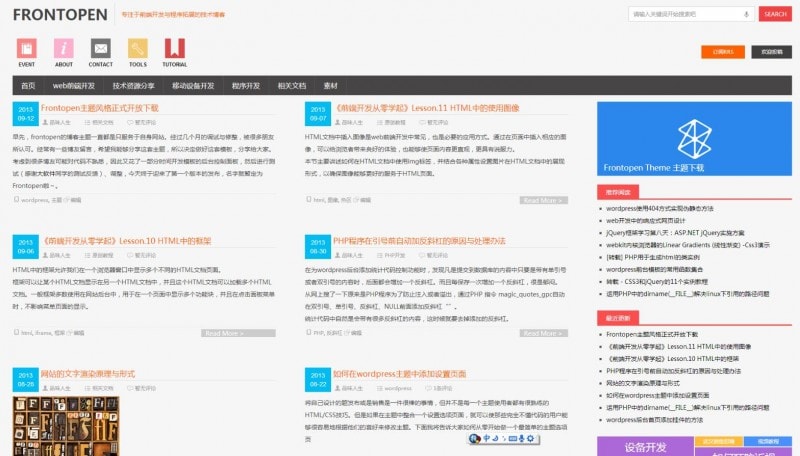Click the 2013 08-30 date badge
Screen dimensions: 800x456
tap(318, 247)
